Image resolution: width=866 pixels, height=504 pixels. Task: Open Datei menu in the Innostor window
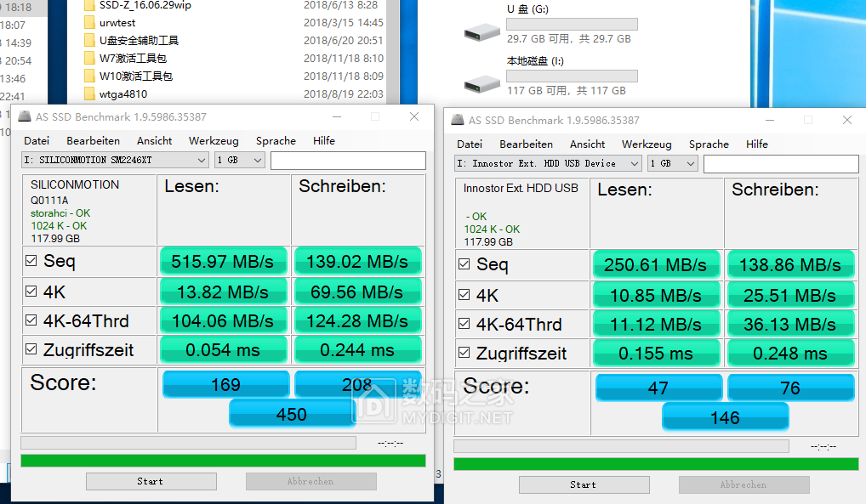pyautogui.click(x=470, y=144)
